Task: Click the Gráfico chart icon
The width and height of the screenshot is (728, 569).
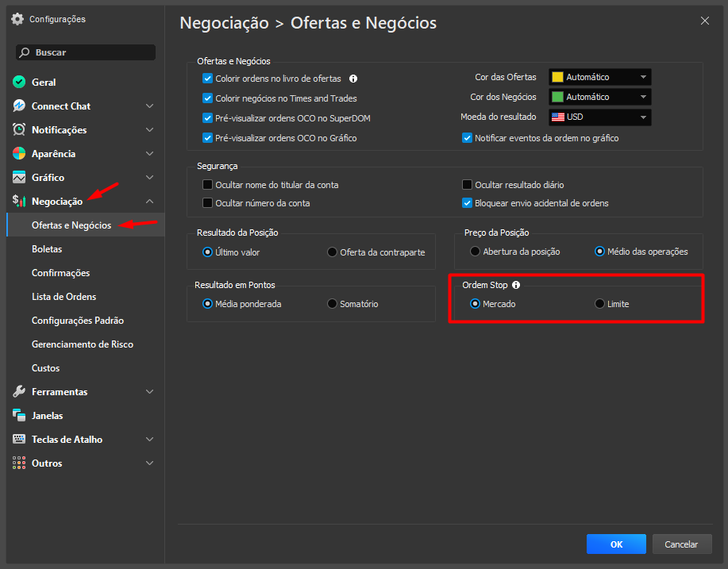Action: point(19,178)
